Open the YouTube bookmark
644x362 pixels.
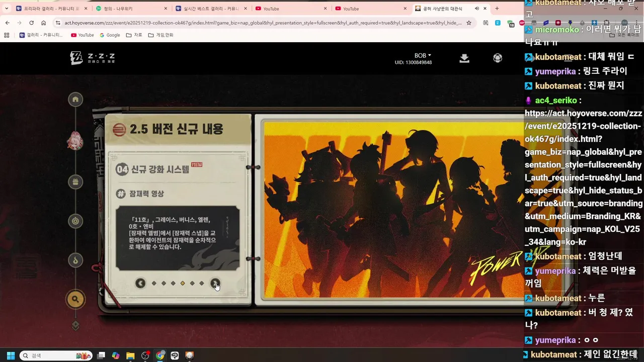click(x=83, y=35)
